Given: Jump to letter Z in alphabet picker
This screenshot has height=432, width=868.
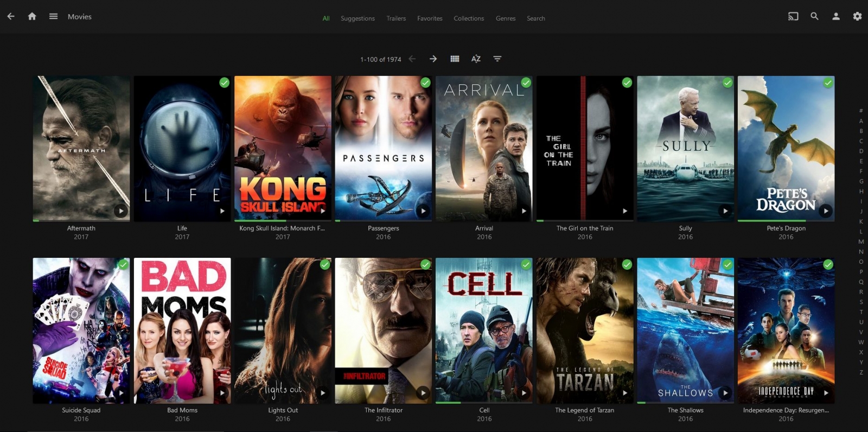Looking at the screenshot, I should click(x=861, y=372).
